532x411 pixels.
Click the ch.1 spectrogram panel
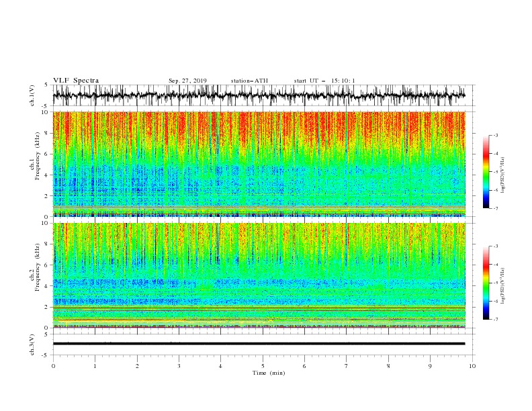(259, 164)
